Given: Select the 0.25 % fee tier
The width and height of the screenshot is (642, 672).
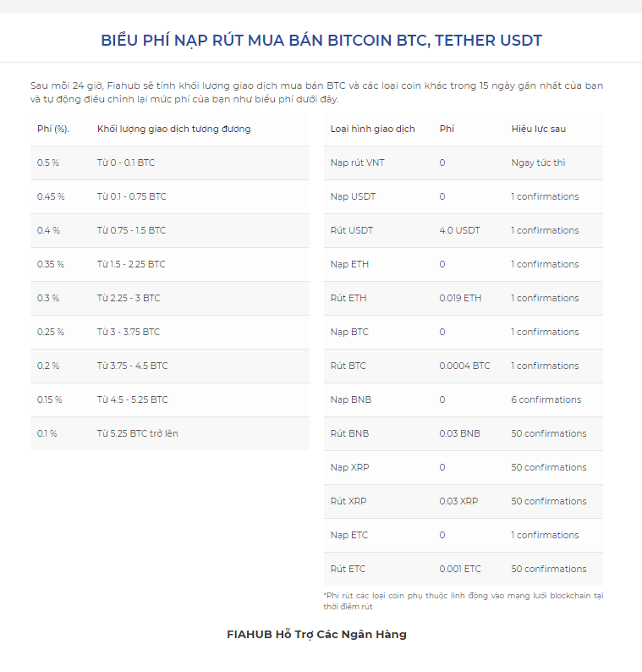Looking at the screenshot, I should pos(170,332).
